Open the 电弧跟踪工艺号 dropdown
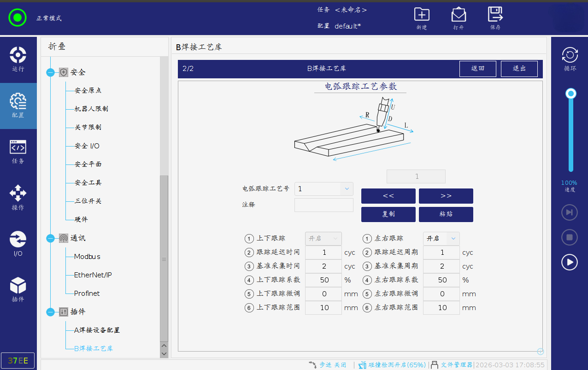Image resolution: width=588 pixels, height=370 pixels. coord(324,189)
